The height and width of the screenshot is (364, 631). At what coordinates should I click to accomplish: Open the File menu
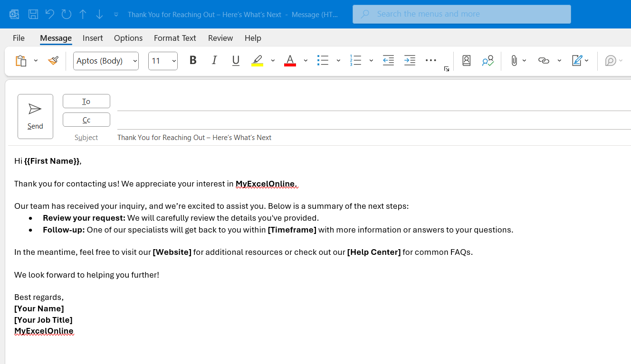coord(19,38)
